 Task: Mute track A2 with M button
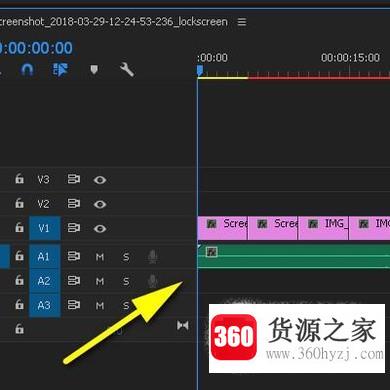100,281
